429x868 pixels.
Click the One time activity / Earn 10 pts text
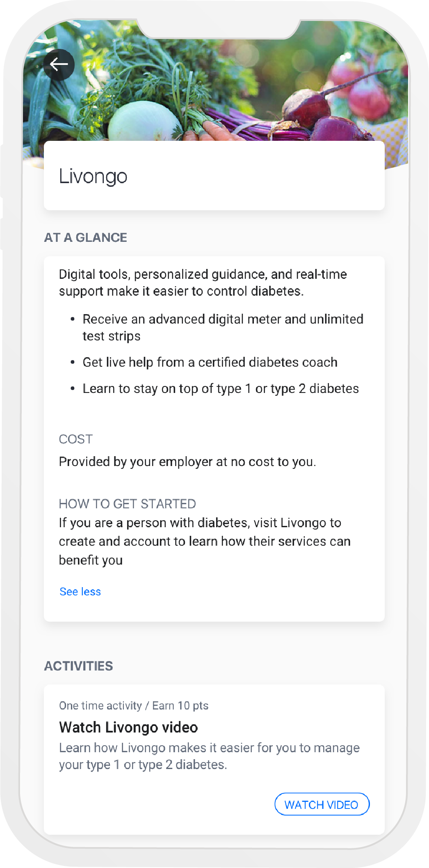coord(134,705)
